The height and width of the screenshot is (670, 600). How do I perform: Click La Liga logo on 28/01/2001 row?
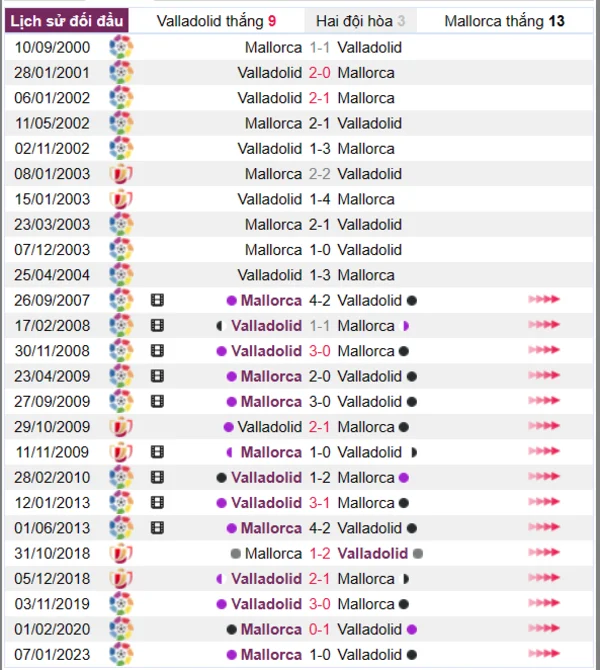(121, 72)
